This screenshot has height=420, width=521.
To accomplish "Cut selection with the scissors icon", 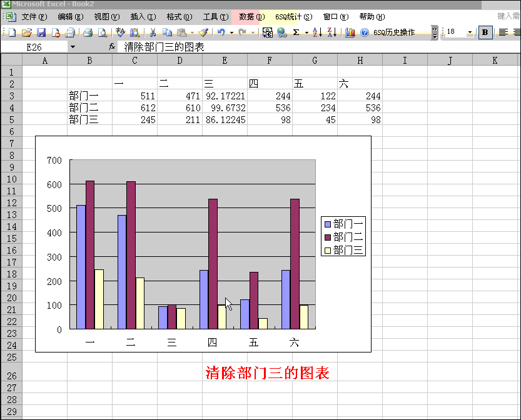I will pos(153,32).
